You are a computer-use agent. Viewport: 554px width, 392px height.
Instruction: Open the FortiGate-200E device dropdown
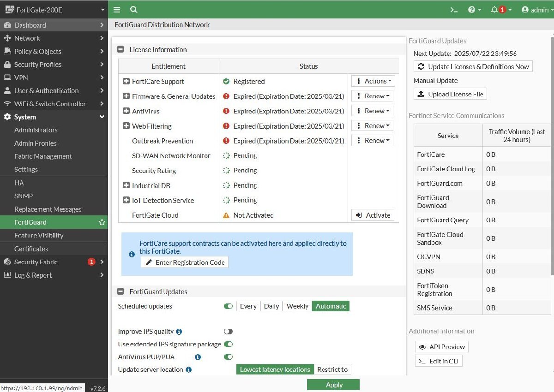(x=54, y=10)
